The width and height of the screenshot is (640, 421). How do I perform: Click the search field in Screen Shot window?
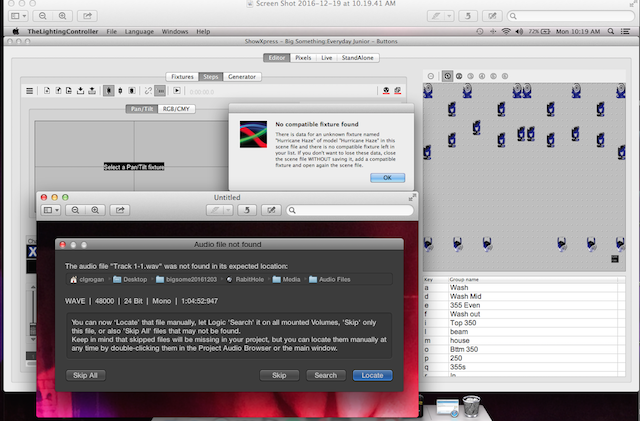click(571, 16)
